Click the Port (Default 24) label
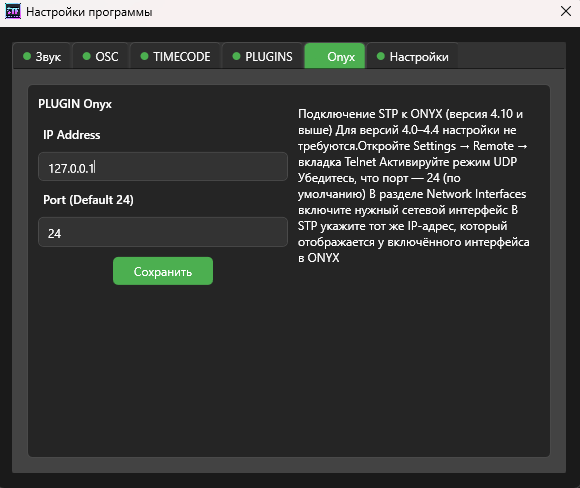The image size is (580, 488). (x=88, y=200)
